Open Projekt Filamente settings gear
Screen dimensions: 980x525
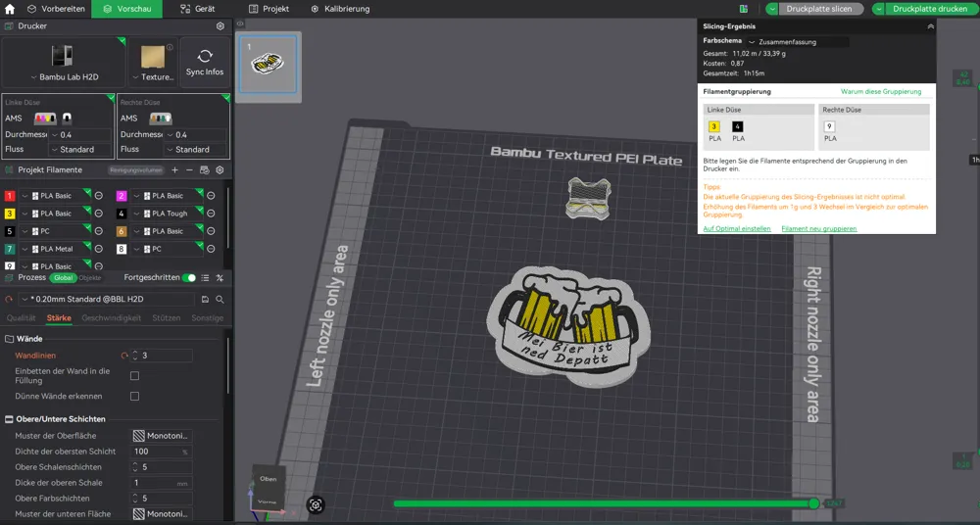pyautogui.click(x=220, y=170)
